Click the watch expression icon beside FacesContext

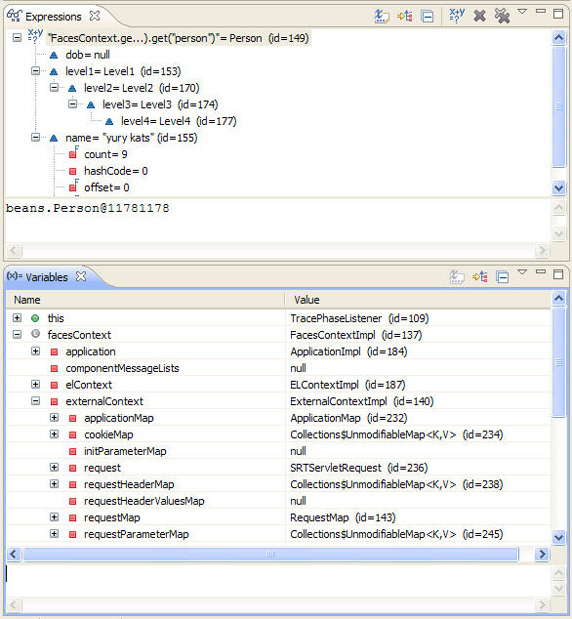(x=35, y=36)
